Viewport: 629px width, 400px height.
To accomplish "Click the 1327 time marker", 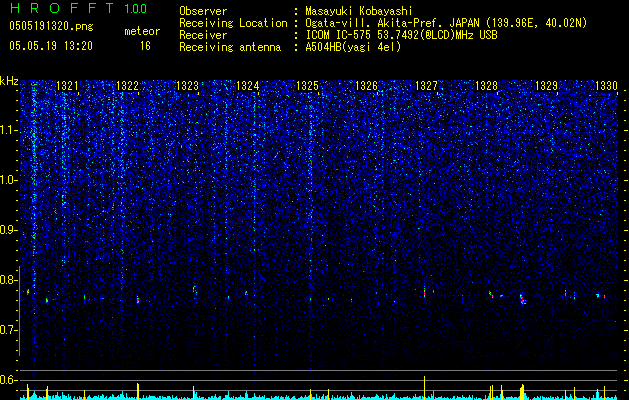I will [x=426, y=86].
